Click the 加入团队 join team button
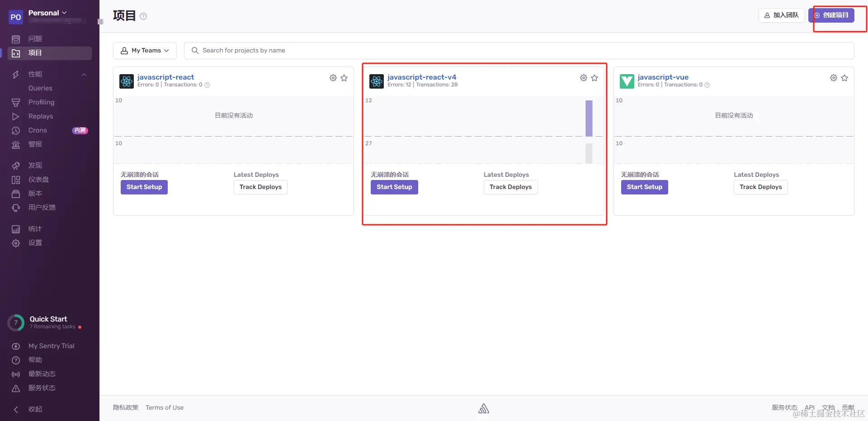 click(x=782, y=15)
